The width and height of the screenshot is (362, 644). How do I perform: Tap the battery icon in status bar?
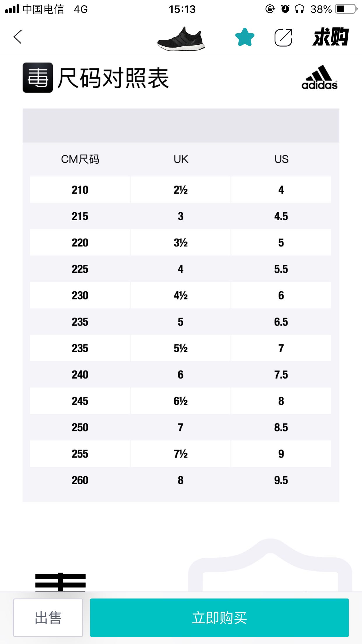346,9
